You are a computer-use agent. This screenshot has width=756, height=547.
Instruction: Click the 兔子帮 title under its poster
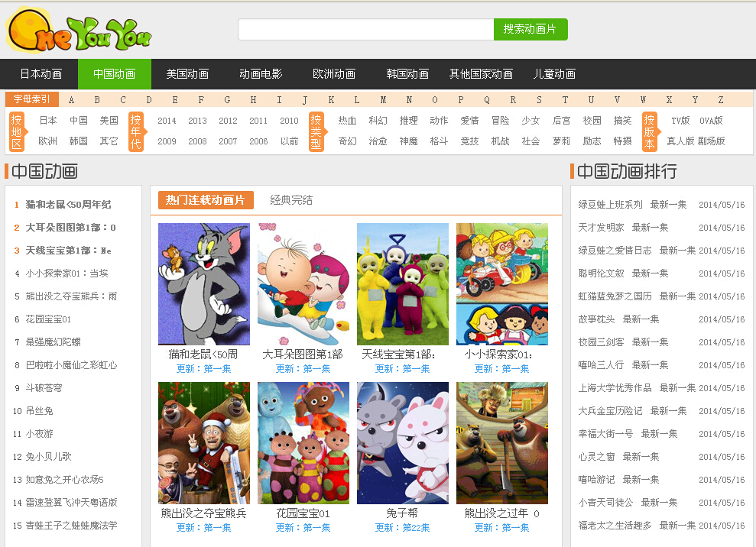click(x=403, y=513)
